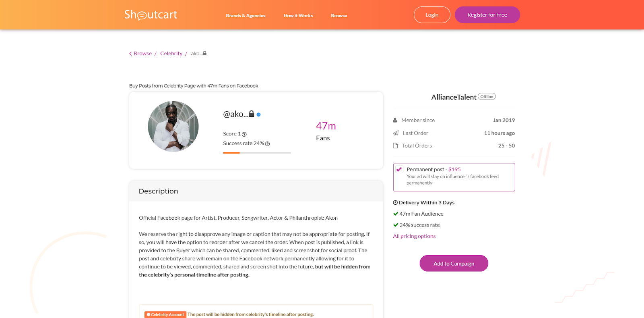Click the Member since person icon
644x318 pixels.
click(395, 120)
